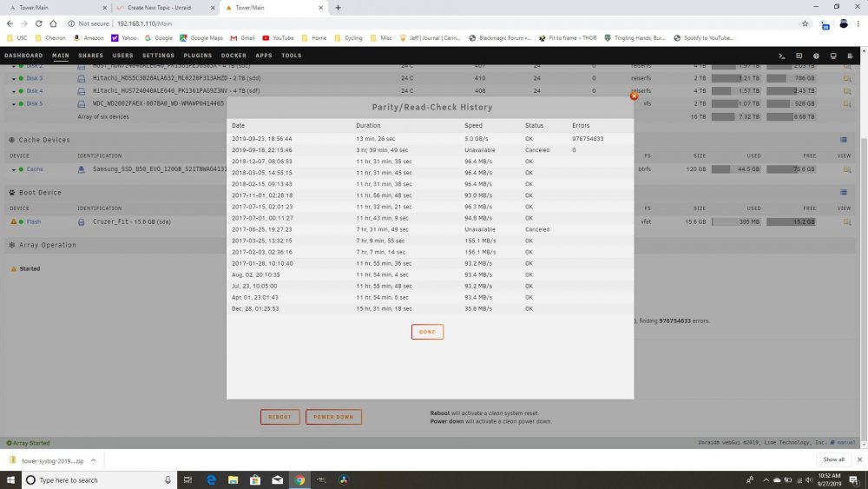
Task: Click Disk 3 drive icon
Action: pyautogui.click(x=82, y=79)
